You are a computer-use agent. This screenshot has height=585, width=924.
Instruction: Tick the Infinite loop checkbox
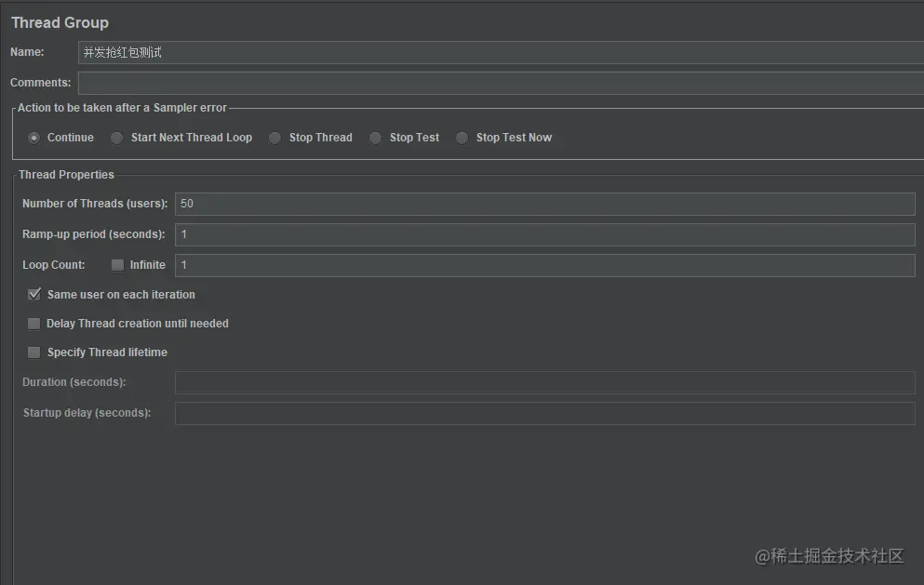click(118, 265)
